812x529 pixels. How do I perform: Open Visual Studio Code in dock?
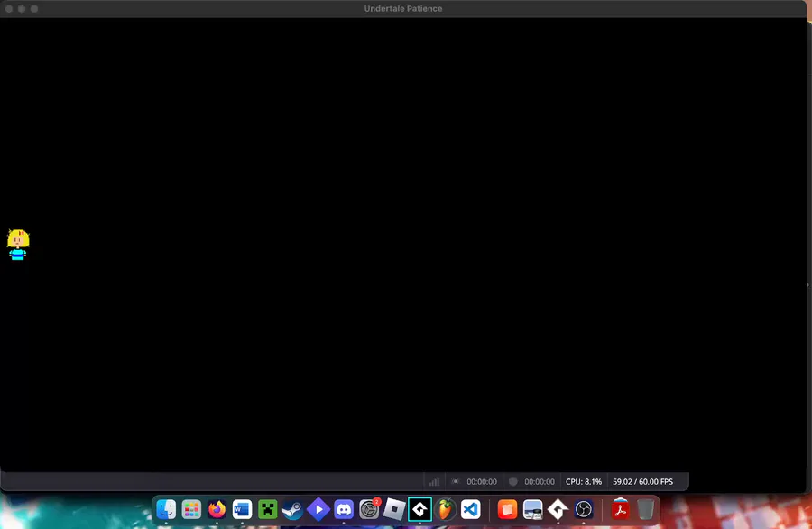click(471, 509)
